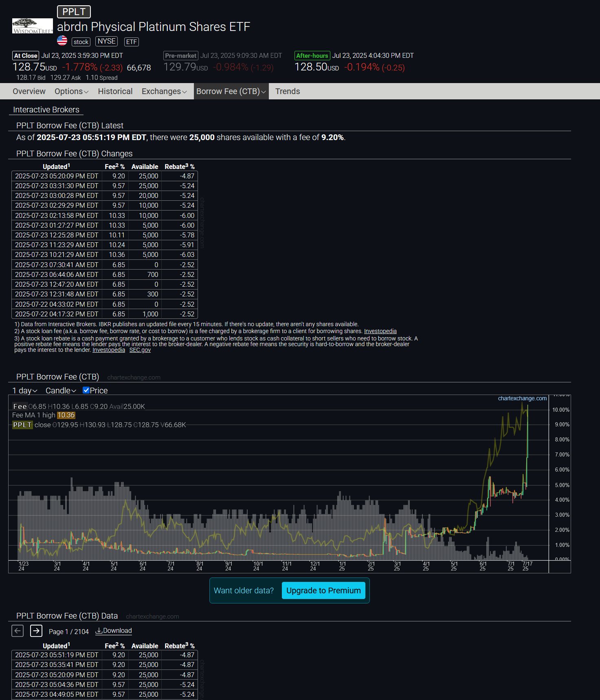Screen dimensions: 600x700
Task: Download the CTB data file
Action: 114,631
